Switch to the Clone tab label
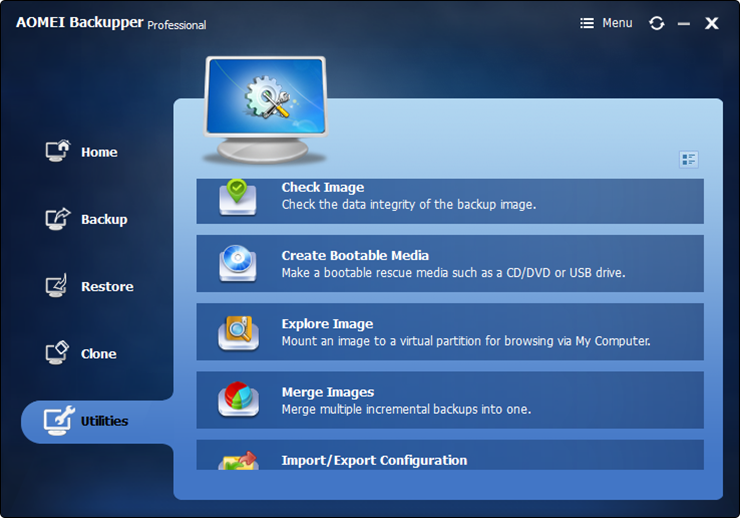The width and height of the screenshot is (740, 518). (99, 354)
